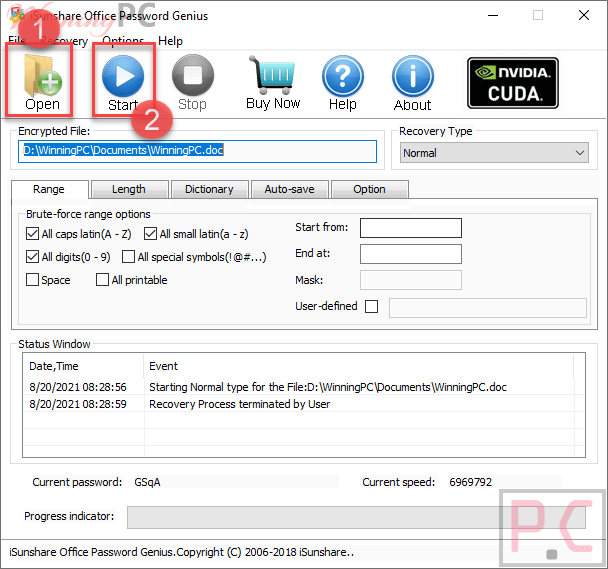Image resolution: width=608 pixels, height=569 pixels.
Task: Close the iSunshare Office Password Genius window
Action: (584, 16)
